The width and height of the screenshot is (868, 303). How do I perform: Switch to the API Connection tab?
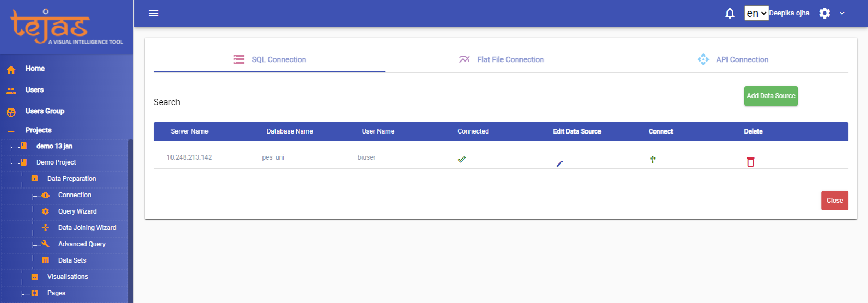tap(732, 59)
